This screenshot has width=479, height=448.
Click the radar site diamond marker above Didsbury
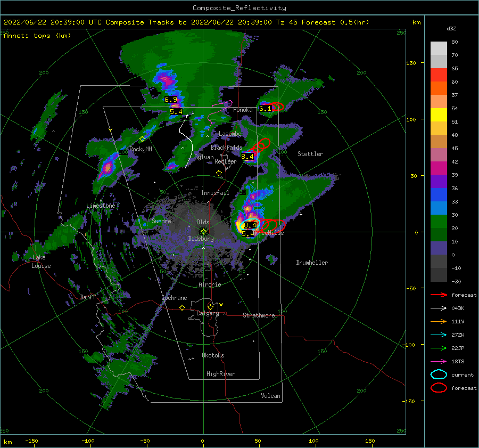click(x=203, y=232)
